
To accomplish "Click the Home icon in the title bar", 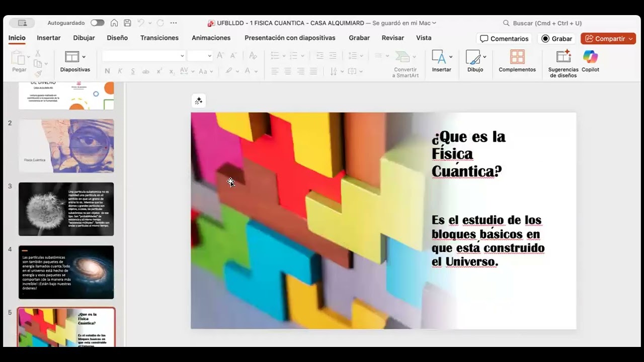I will [x=114, y=23].
